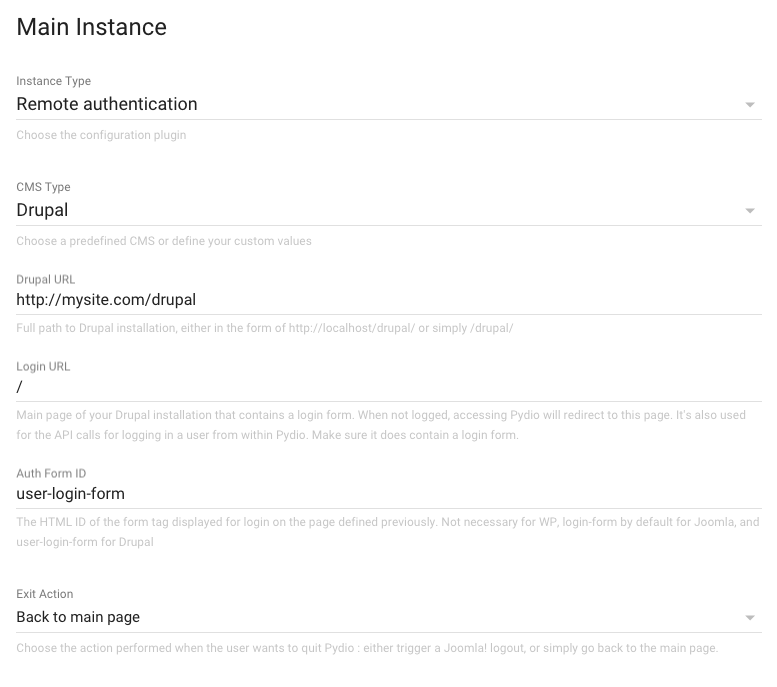
Task: Click the Drupal value in CMS Type
Action: click(42, 210)
